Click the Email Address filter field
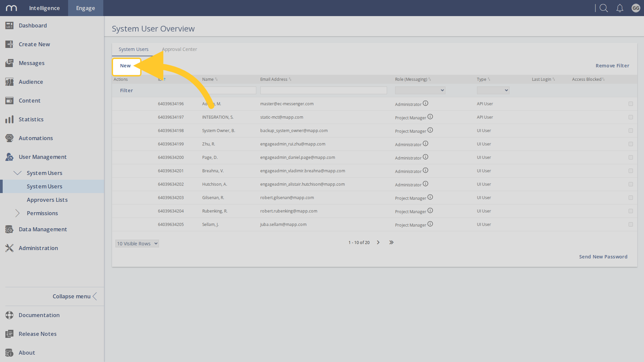Image resolution: width=644 pixels, height=362 pixels. pyautogui.click(x=323, y=90)
